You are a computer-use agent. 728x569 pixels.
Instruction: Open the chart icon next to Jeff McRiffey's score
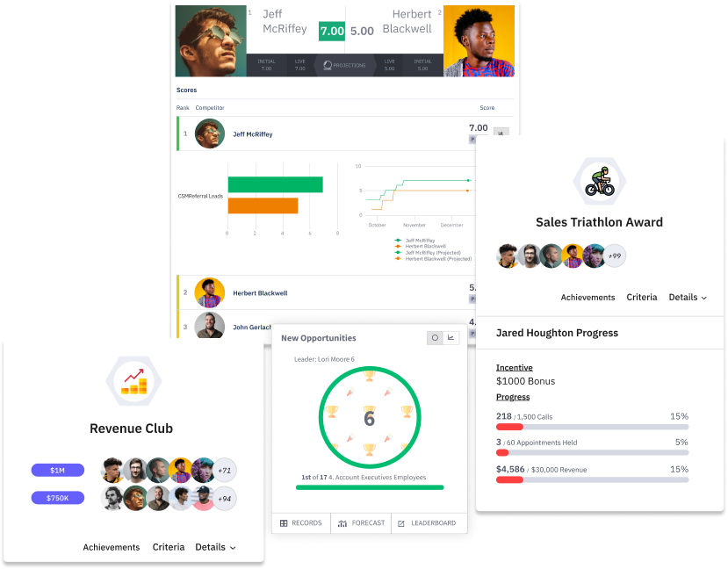pos(501,133)
